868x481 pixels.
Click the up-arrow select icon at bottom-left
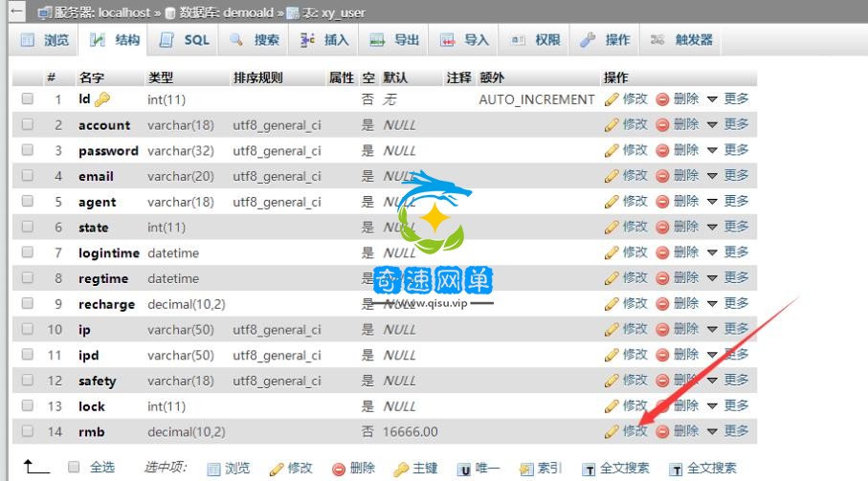tap(36, 468)
